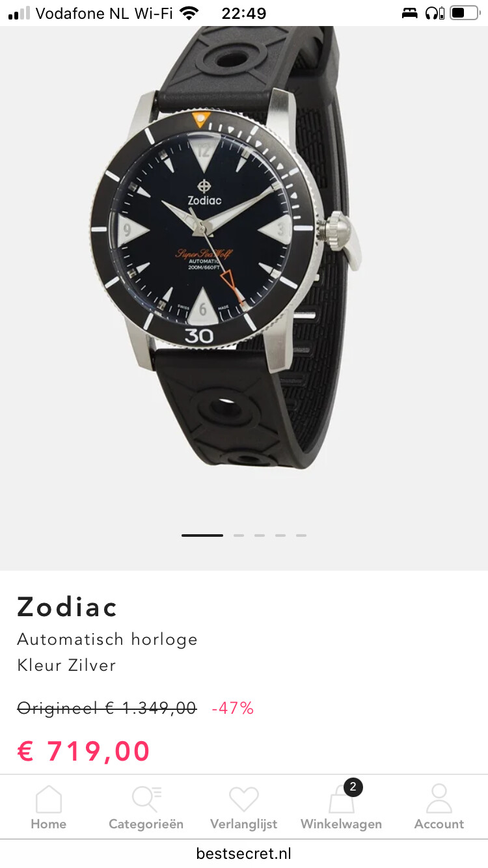Image resolution: width=488 pixels, height=868 pixels.
Task: Jump to second product image dot
Action: pyautogui.click(x=239, y=536)
